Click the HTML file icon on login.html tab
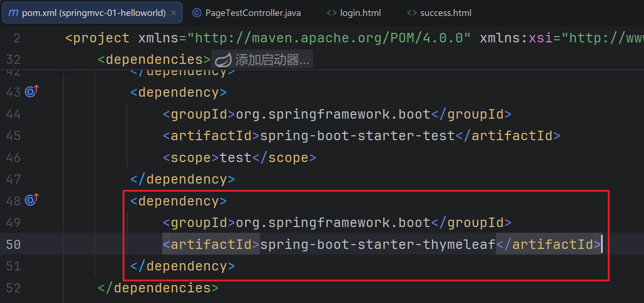This screenshot has height=303, width=644. [331, 13]
